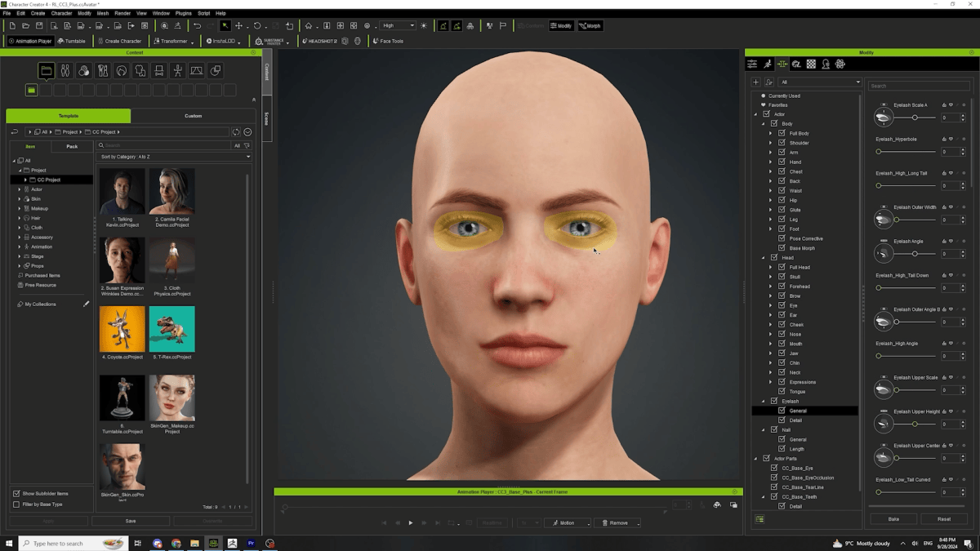This screenshot has width=980, height=551.
Task: Toggle the Pose Corrective checkbox
Action: pos(782,238)
